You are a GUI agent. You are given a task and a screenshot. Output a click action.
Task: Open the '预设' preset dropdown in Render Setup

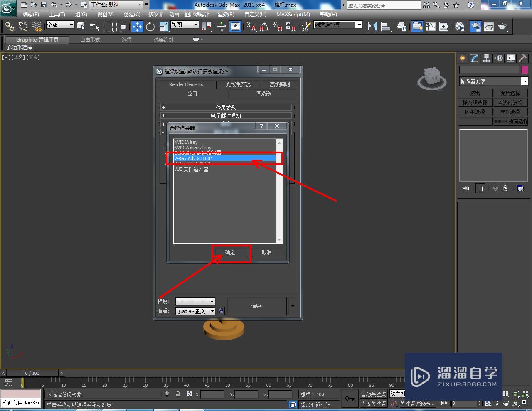pyautogui.click(x=195, y=301)
